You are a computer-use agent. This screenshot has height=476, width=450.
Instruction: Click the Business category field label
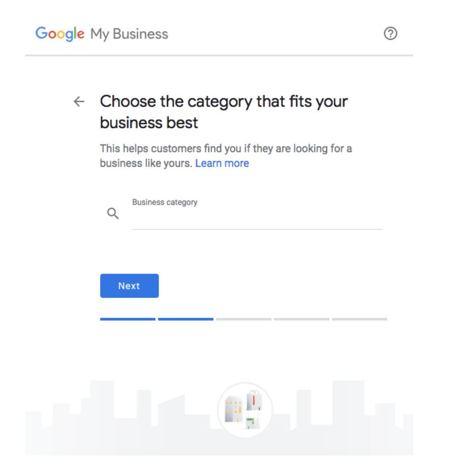coord(164,202)
